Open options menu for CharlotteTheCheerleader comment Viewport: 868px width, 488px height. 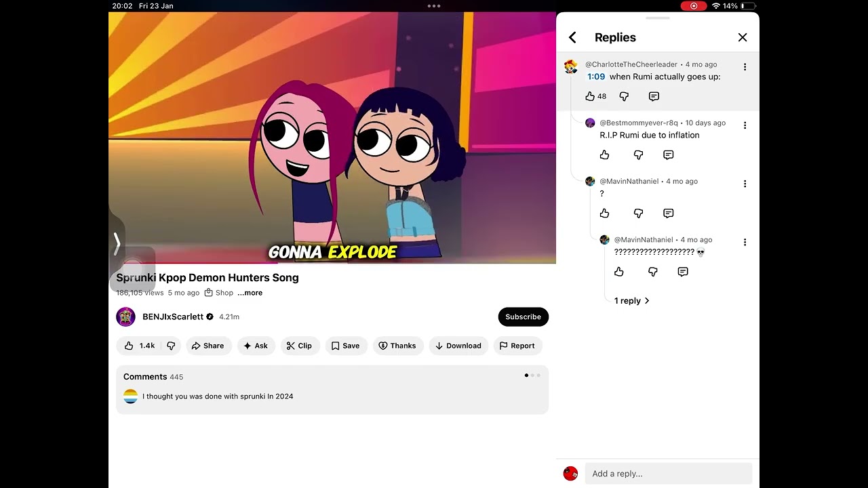pos(745,66)
